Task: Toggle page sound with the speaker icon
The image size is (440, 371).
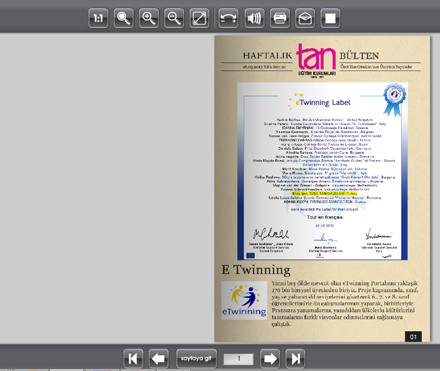Action: 254,18
